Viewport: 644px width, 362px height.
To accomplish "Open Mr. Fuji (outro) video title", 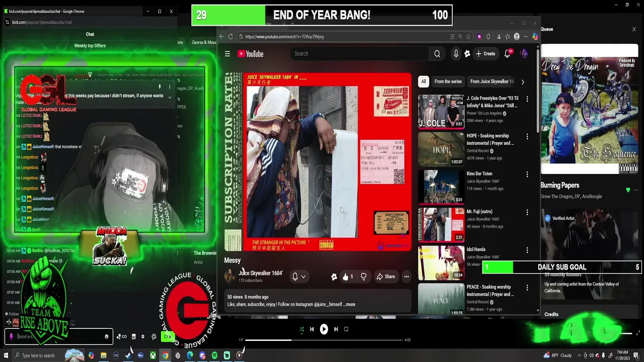I will [479, 212].
